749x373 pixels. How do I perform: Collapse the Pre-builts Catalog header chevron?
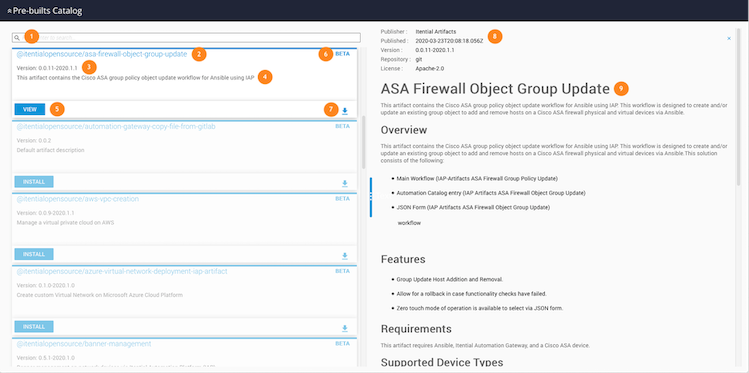pos(10,11)
